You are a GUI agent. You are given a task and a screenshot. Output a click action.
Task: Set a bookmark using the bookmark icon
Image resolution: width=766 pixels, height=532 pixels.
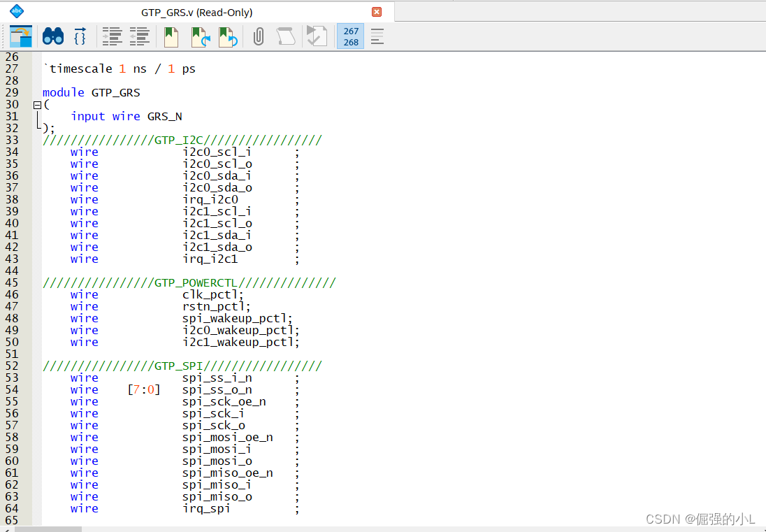[x=171, y=36]
